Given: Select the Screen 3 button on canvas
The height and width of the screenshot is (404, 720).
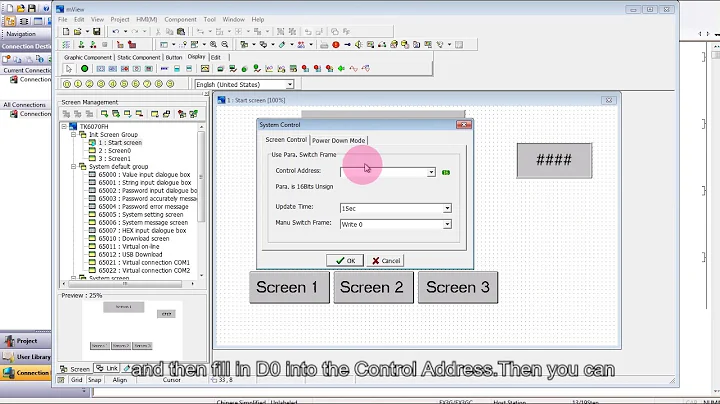Looking at the screenshot, I should [x=457, y=287].
